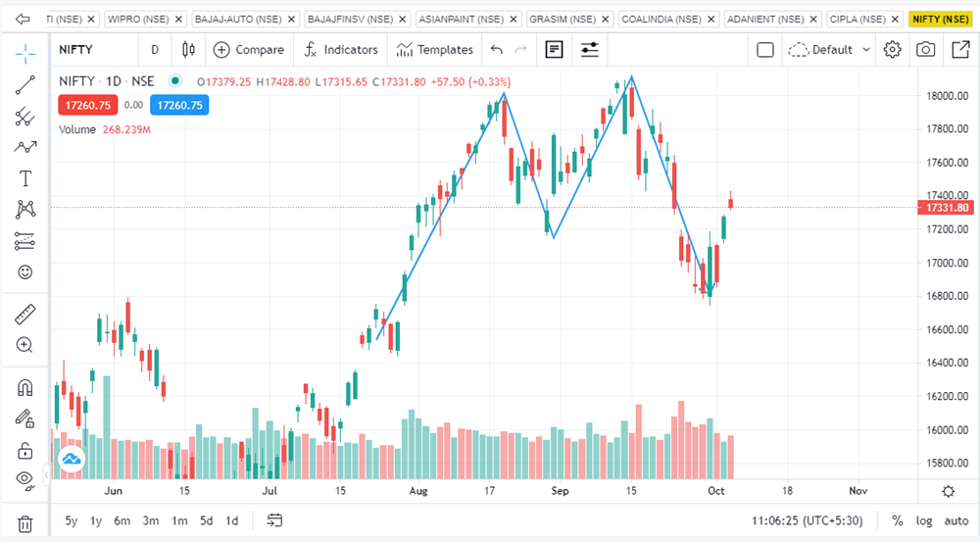
Task: Open the notes panel icon
Action: point(555,49)
